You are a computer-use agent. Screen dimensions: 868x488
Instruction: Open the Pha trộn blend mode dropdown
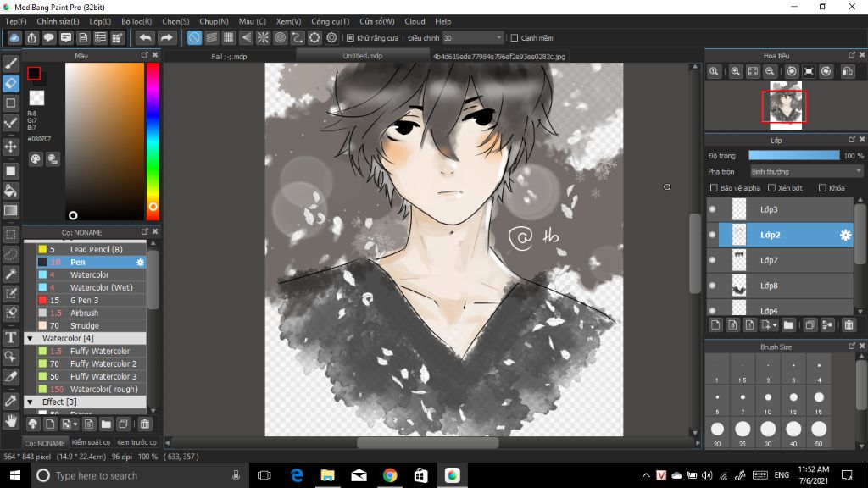pyautogui.click(x=806, y=171)
